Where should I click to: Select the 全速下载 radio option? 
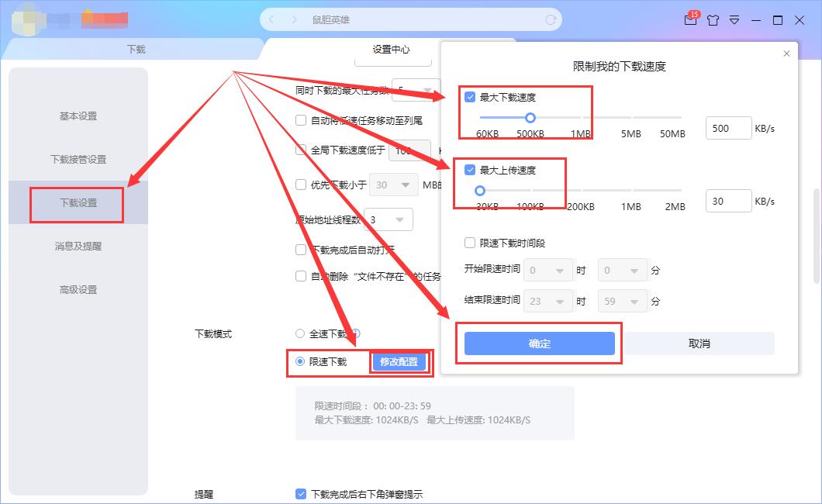(299, 333)
